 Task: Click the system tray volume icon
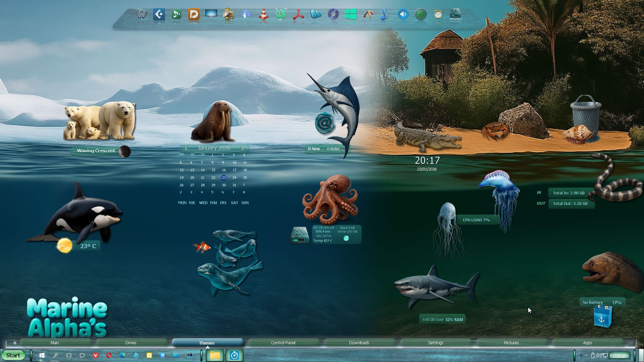[599, 355]
